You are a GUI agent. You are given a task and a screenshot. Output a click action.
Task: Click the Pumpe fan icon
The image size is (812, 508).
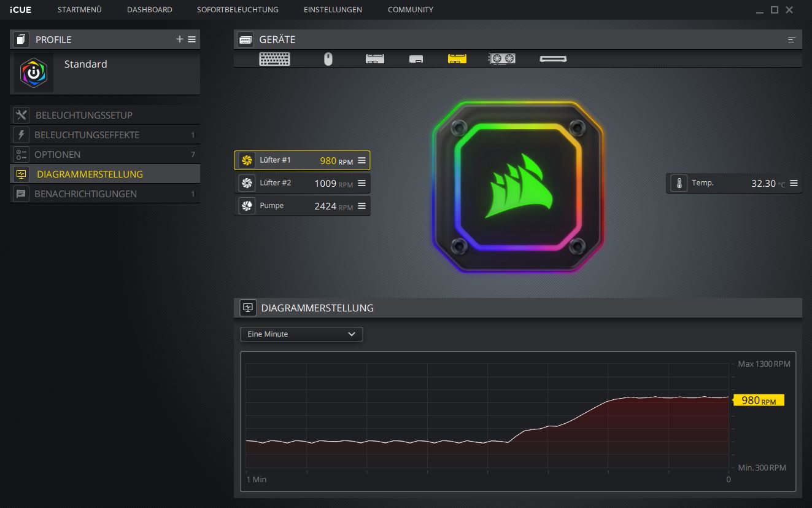click(x=247, y=206)
